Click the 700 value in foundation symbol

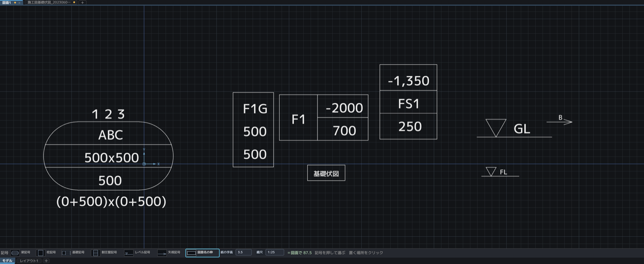(x=345, y=131)
